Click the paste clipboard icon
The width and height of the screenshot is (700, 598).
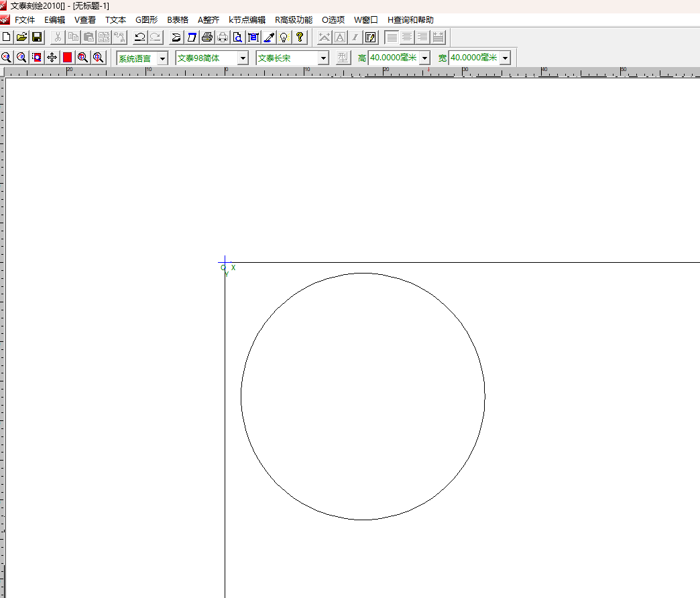click(89, 37)
